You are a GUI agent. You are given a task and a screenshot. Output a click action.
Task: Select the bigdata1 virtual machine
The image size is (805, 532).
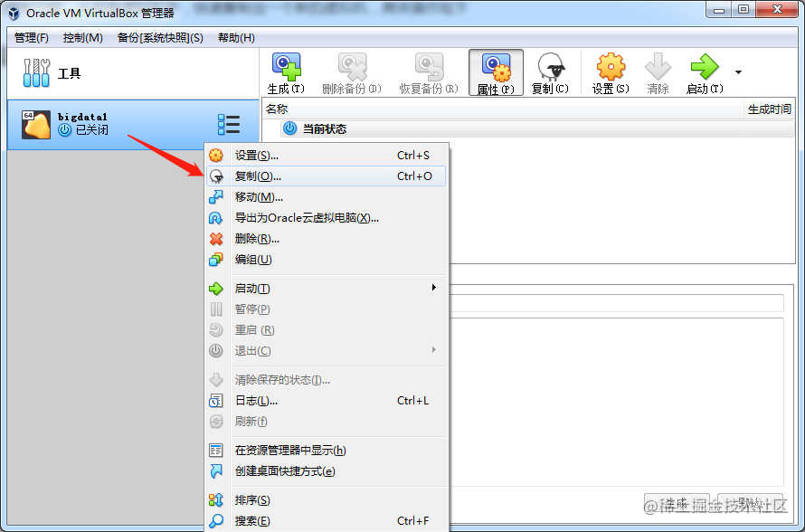click(x=132, y=125)
